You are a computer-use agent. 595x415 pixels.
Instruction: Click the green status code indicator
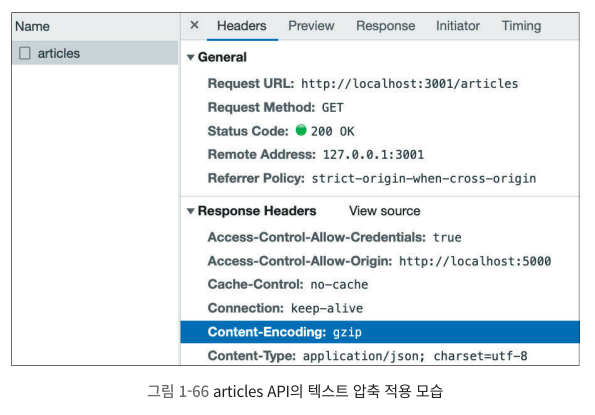coord(301,130)
